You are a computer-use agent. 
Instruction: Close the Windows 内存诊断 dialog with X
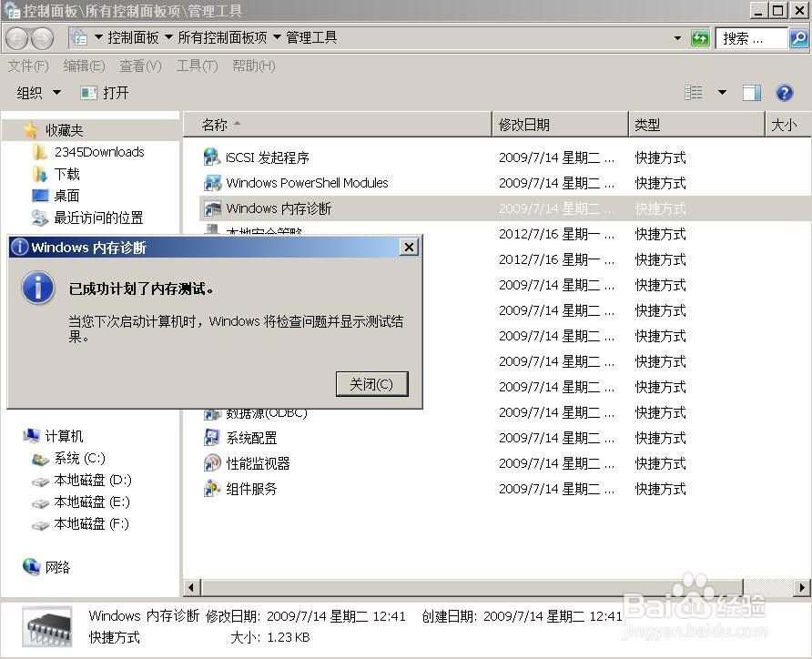click(x=409, y=247)
